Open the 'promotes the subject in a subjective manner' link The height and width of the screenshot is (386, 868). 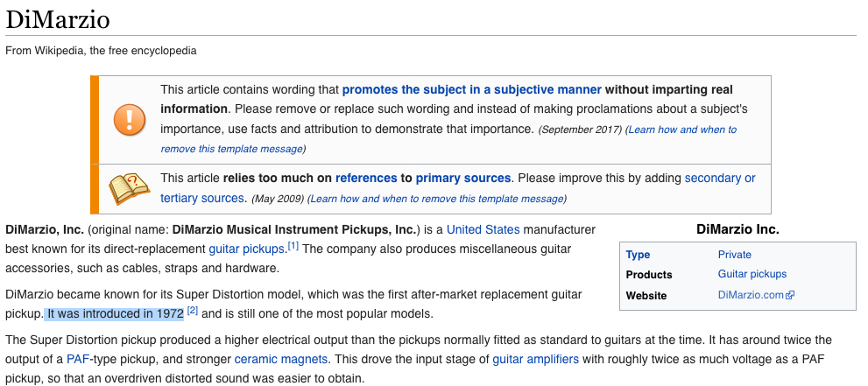click(471, 89)
